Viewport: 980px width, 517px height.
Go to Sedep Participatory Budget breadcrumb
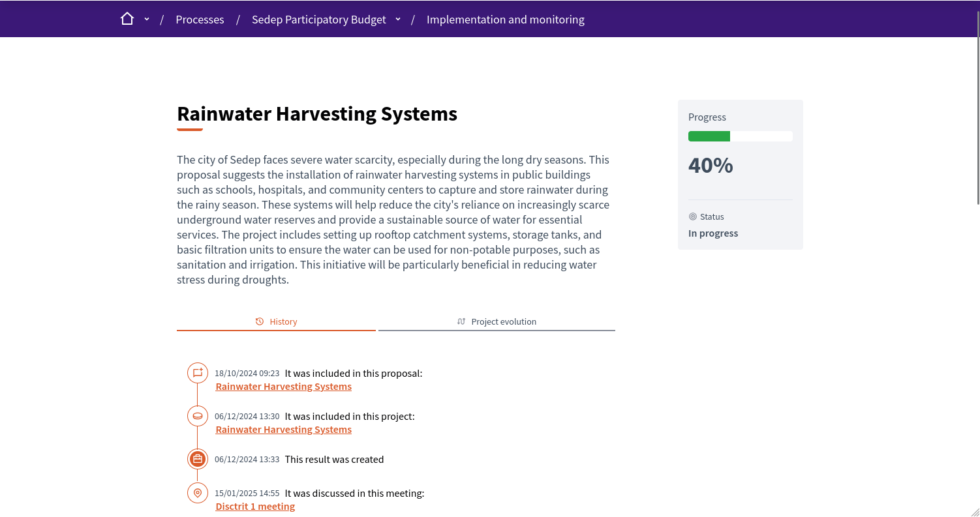(x=318, y=20)
